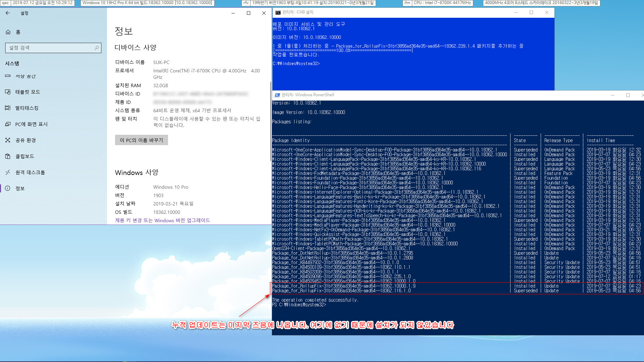
Task: Open 제품 키 변경 또는 Windows 버전 업그레이드 link
Action: click(x=163, y=221)
